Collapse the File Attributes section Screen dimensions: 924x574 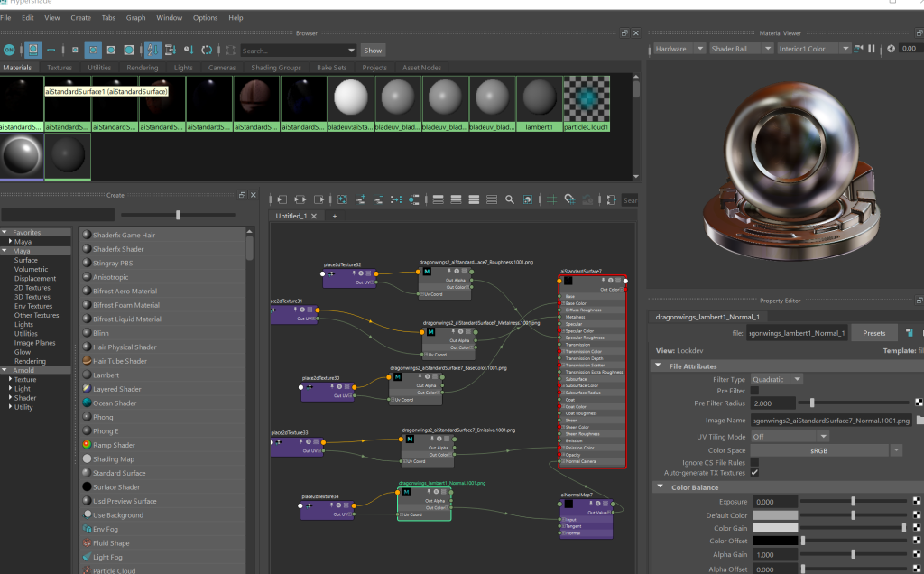click(658, 366)
